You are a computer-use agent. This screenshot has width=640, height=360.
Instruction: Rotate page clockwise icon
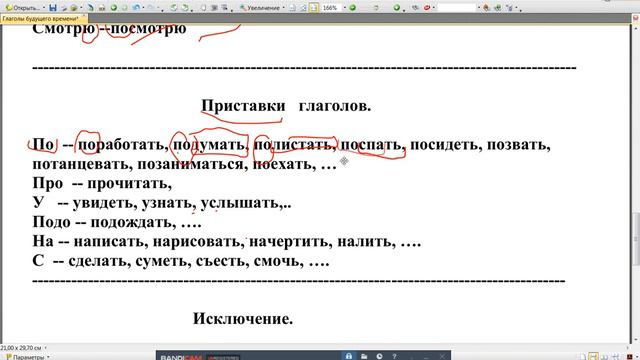(x=185, y=8)
